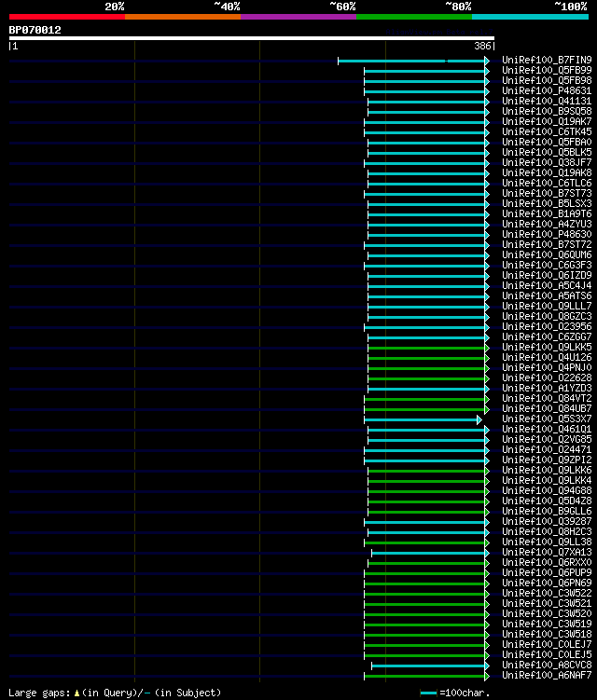This screenshot has height=700, width=597.
Task: Open hit UniRef100_B7FIN9
Action: pyautogui.click(x=547, y=60)
